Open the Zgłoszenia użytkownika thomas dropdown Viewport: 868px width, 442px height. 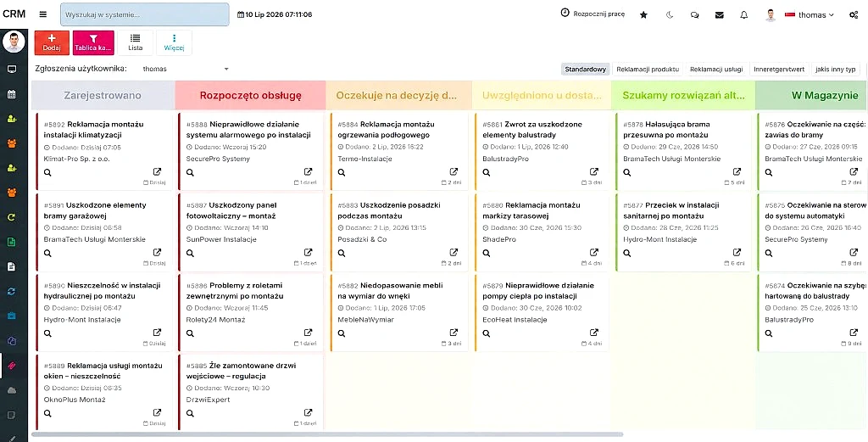186,69
